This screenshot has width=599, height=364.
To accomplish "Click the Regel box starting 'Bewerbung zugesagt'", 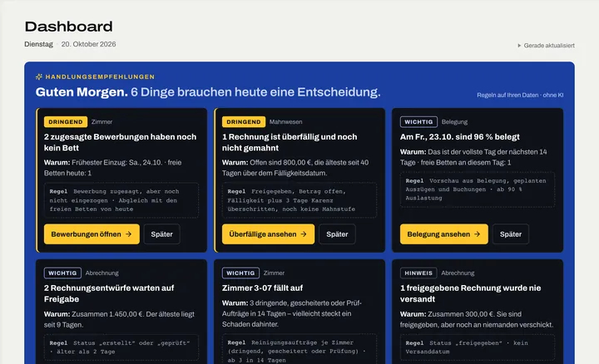I will (x=121, y=200).
